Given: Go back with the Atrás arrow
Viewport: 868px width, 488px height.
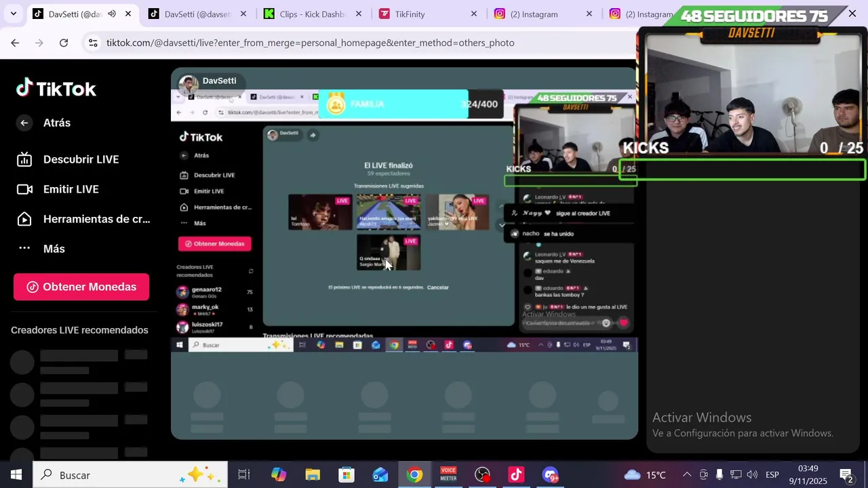Looking at the screenshot, I should (24, 123).
